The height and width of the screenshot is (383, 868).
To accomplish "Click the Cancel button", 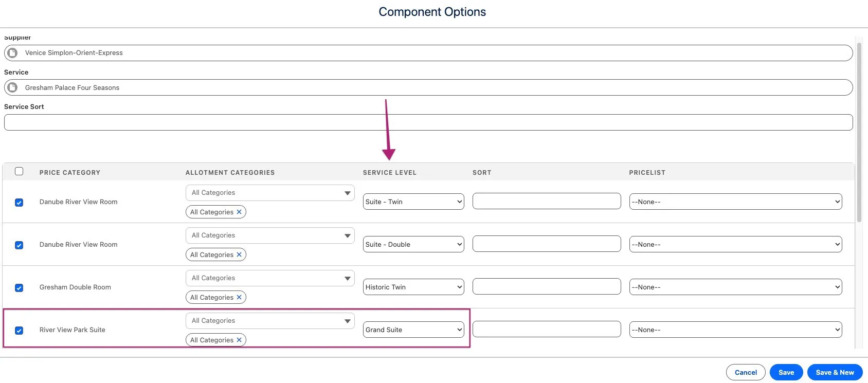I will (x=746, y=372).
